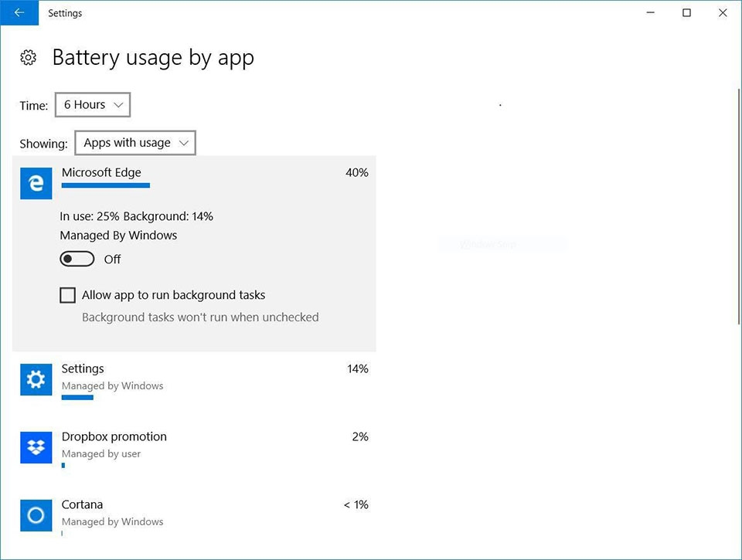Click Background tasks won't run when unchecked
This screenshot has width=742, height=560.
[x=200, y=317]
